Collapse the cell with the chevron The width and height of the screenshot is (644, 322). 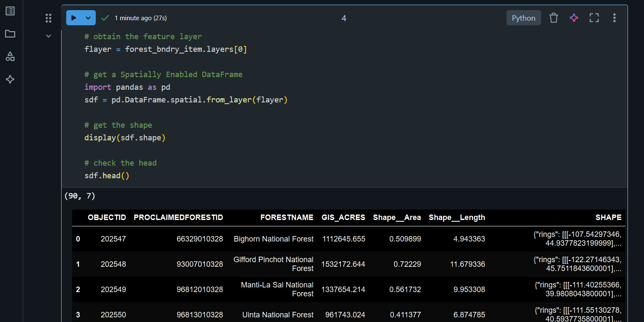point(49,36)
